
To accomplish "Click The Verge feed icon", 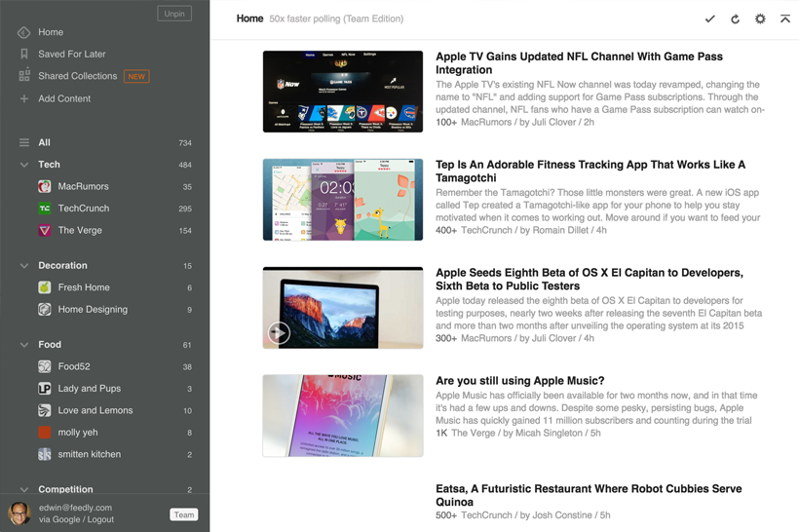I will (44, 230).
